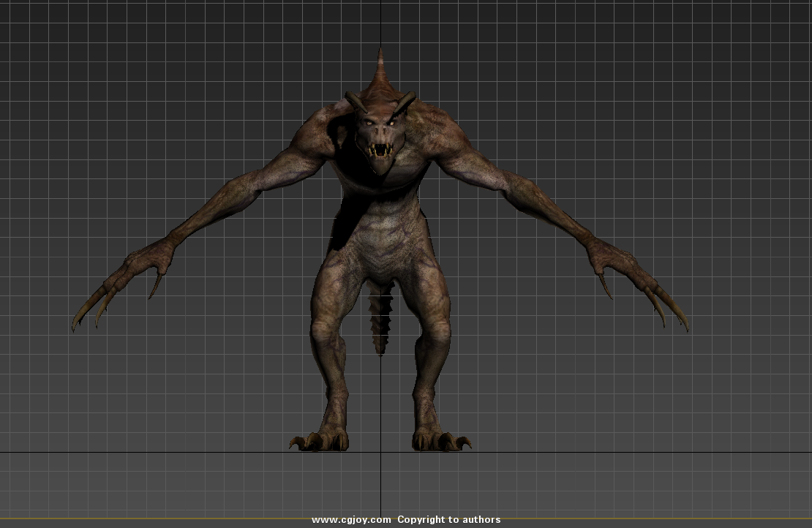Select the clawed hand on the left side
Viewport: 812px width, 528px height.
coord(143,263)
